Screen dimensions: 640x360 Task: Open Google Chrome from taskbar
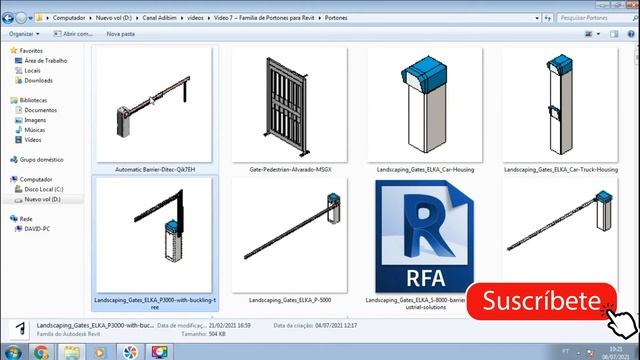click(41, 352)
